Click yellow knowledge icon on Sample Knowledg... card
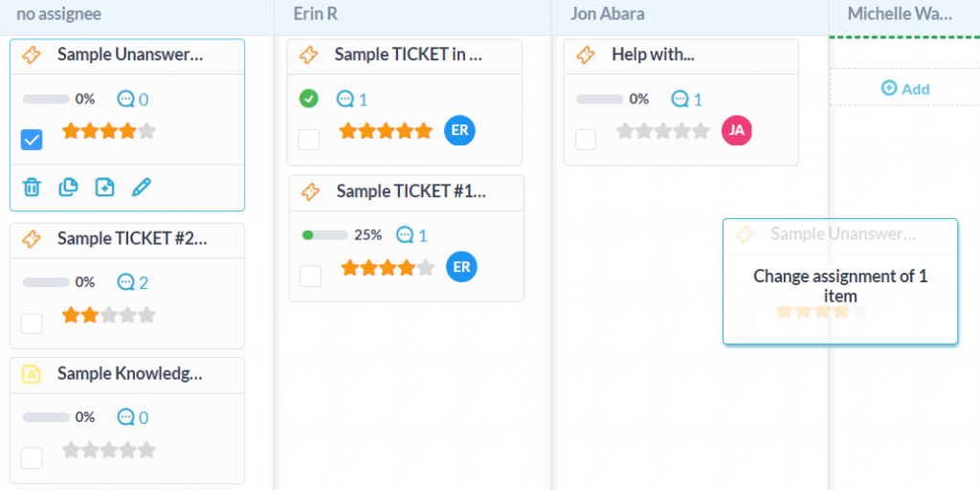 (32, 374)
